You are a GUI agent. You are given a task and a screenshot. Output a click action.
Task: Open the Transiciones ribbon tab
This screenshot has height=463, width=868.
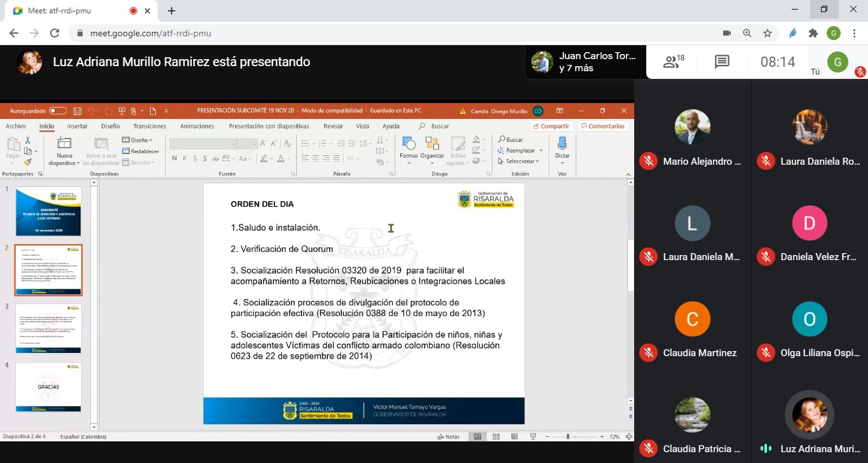[149, 126]
